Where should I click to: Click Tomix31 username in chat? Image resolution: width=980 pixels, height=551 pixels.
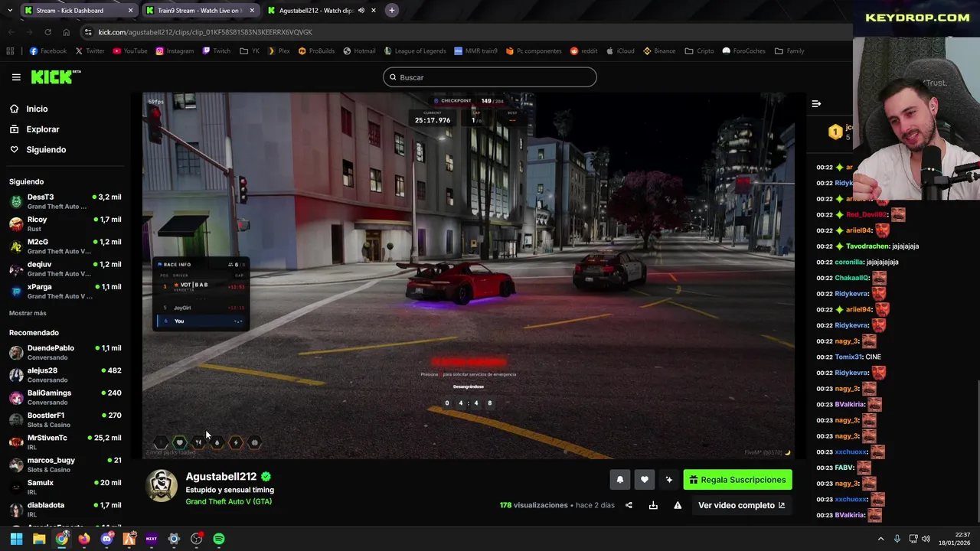(x=849, y=357)
